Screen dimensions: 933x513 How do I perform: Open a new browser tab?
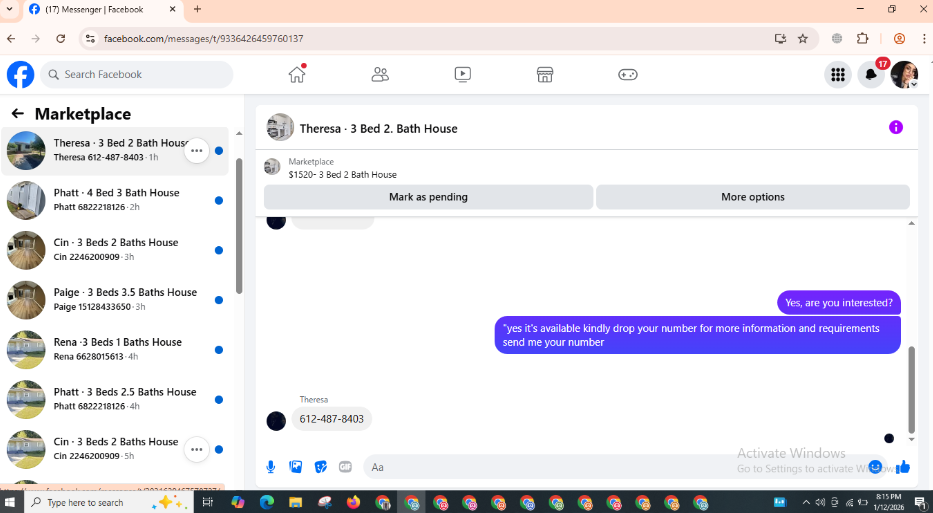click(198, 9)
